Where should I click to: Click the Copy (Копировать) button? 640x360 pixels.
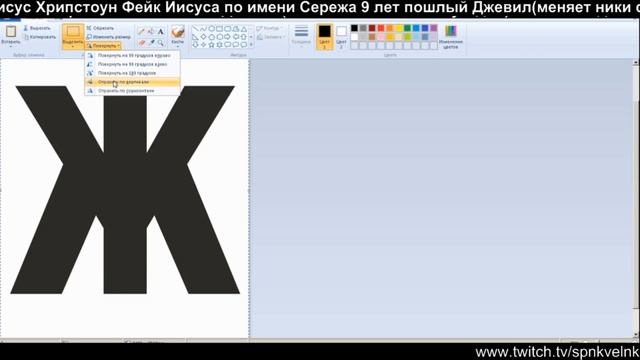40,37
